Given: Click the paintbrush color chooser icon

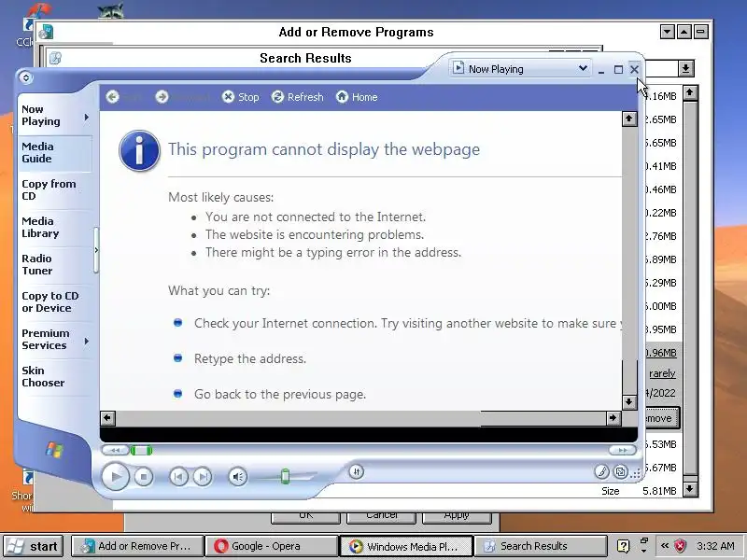Looking at the screenshot, I should [601, 471].
